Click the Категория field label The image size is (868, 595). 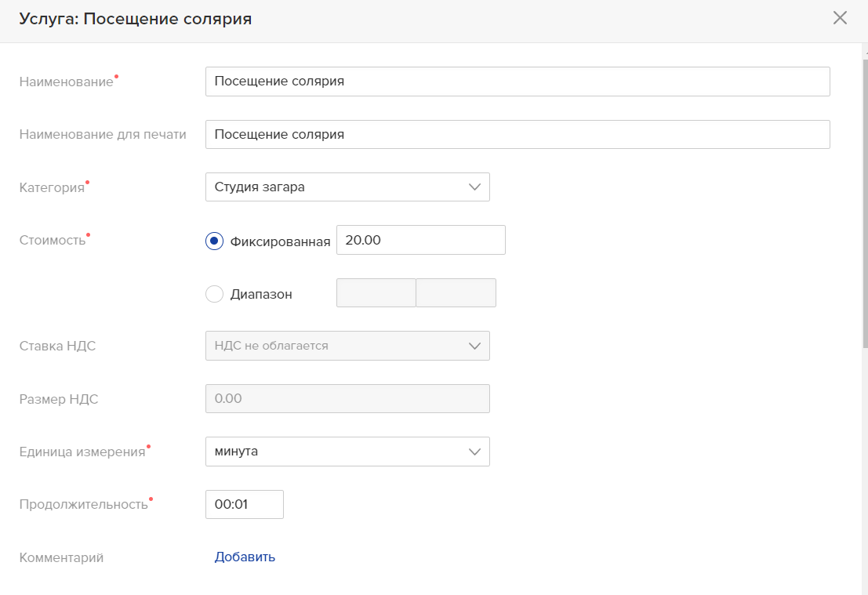52,188
